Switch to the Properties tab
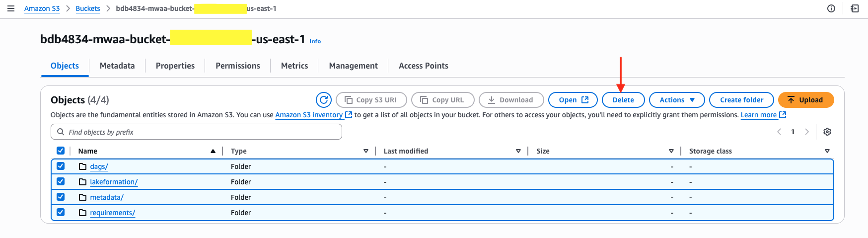The height and width of the screenshot is (238, 868). [175, 66]
